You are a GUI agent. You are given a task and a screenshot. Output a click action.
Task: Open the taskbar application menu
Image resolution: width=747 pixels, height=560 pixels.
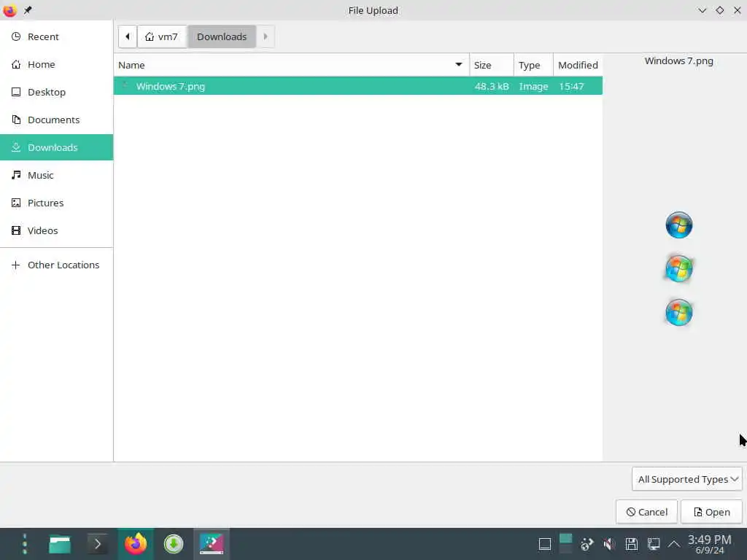tap(25, 544)
